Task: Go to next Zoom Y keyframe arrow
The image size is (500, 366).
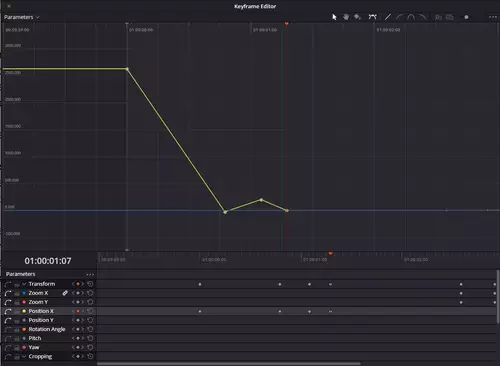Action: point(82,302)
